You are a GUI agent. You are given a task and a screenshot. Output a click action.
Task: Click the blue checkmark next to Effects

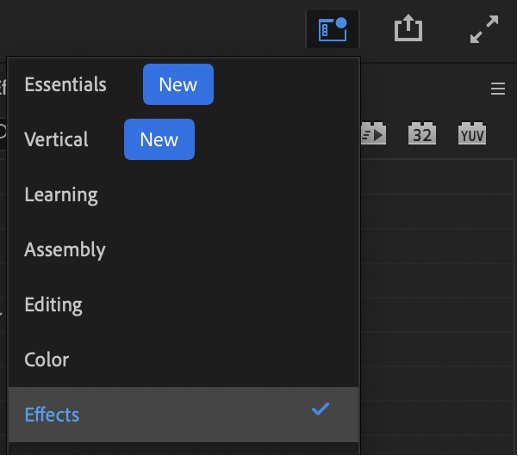(320, 409)
